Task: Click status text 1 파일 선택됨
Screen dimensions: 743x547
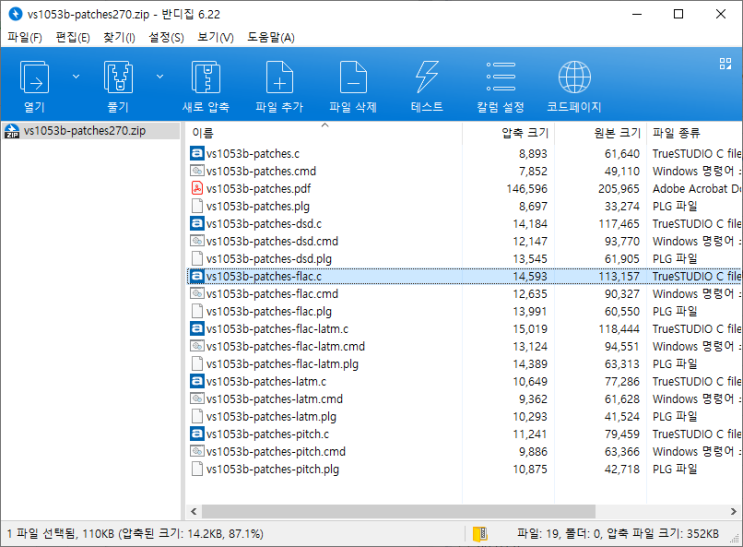Action: (x=41, y=534)
